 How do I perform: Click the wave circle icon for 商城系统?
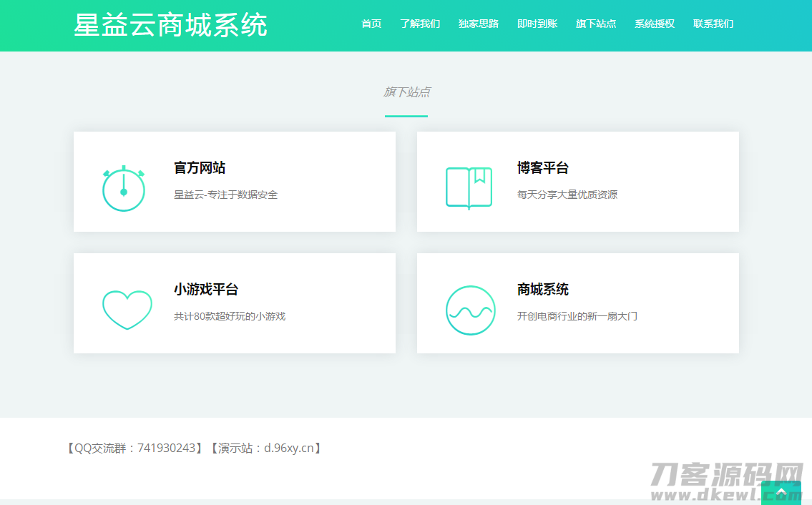coord(470,310)
